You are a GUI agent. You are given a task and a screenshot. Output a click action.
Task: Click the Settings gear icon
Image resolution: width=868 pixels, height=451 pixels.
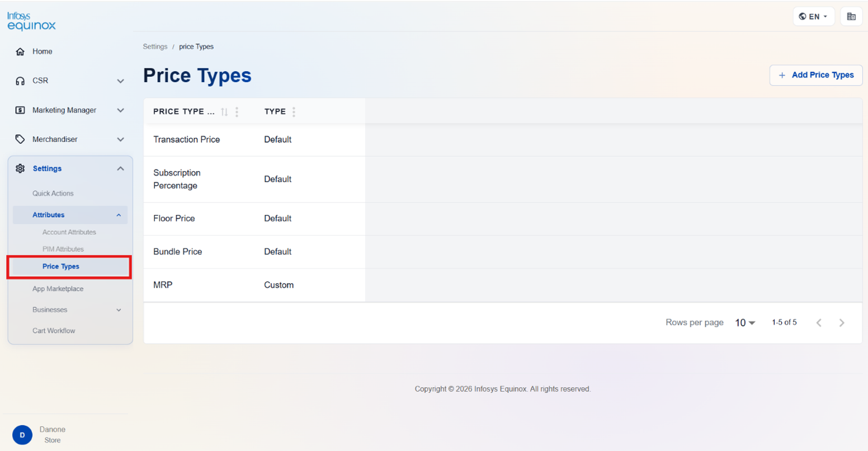click(x=20, y=168)
